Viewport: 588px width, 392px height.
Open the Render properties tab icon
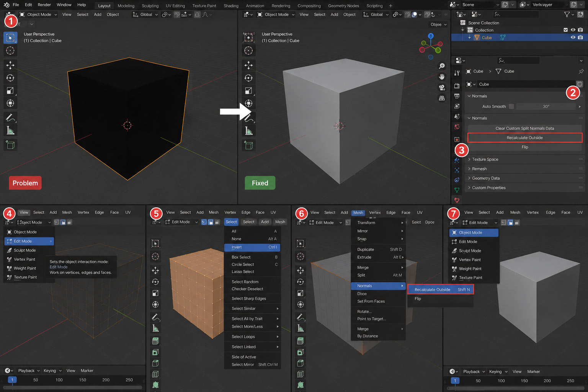pyautogui.click(x=457, y=86)
